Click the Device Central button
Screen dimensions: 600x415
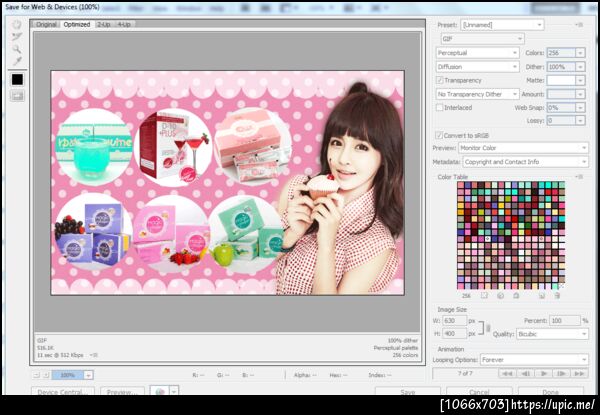(62, 392)
